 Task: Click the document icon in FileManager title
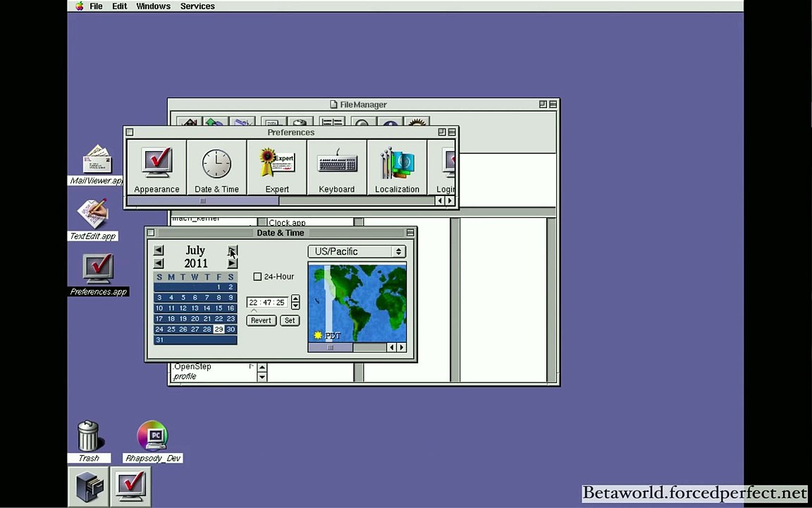334,104
